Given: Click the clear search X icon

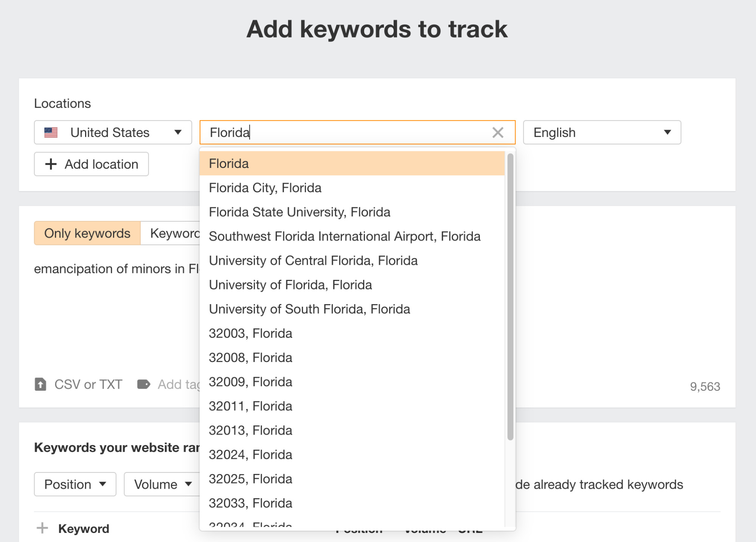Looking at the screenshot, I should (498, 132).
